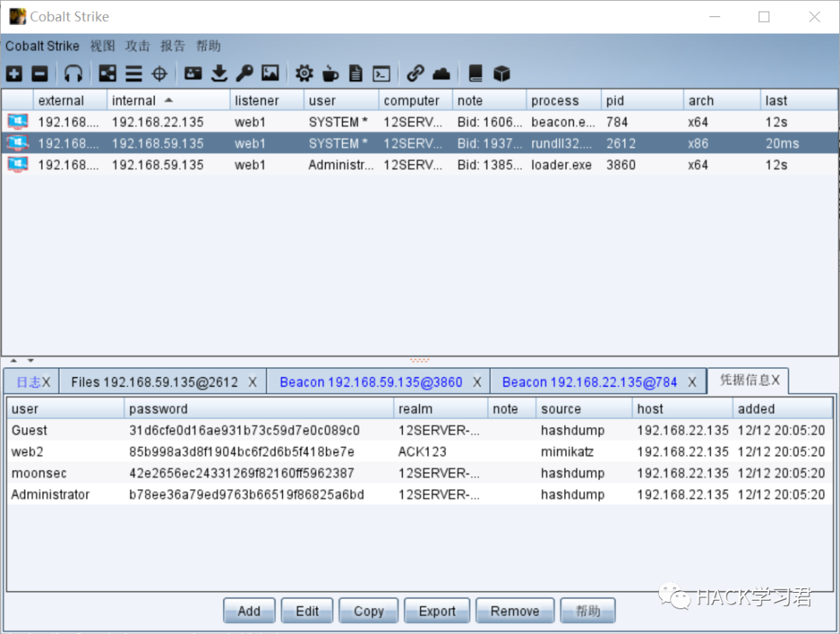Click the chain link toolbar icon
Viewport: 840px width, 634px height.
tap(415, 74)
